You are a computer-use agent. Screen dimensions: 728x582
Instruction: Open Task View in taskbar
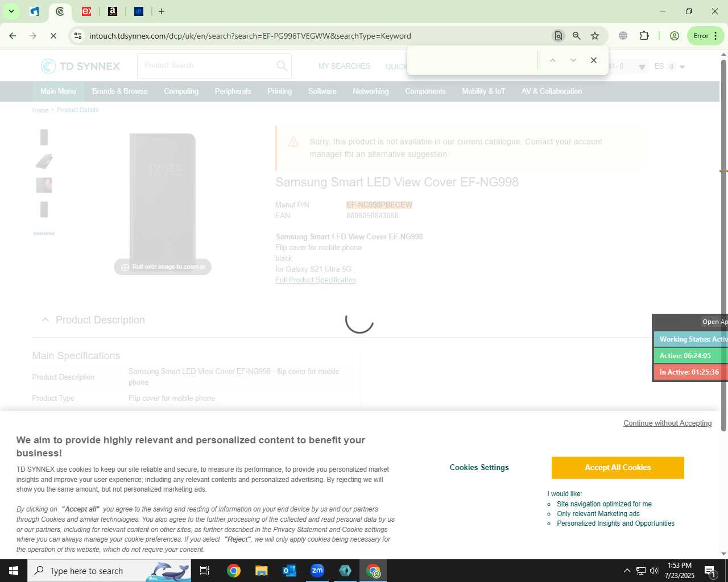tap(205, 571)
